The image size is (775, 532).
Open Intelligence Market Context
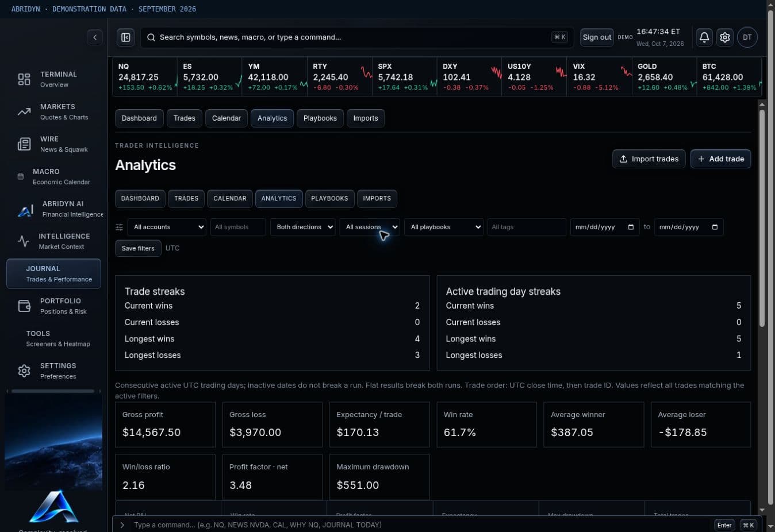53,241
